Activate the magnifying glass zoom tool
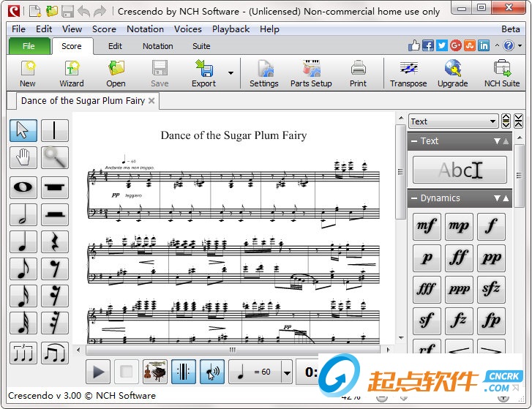Image resolution: width=532 pixels, height=409 pixels. pyautogui.click(x=54, y=157)
